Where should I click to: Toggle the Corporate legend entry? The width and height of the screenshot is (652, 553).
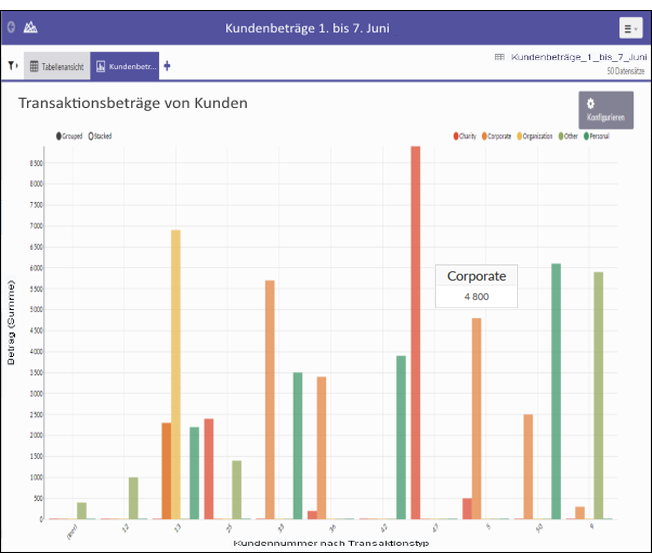click(x=497, y=136)
